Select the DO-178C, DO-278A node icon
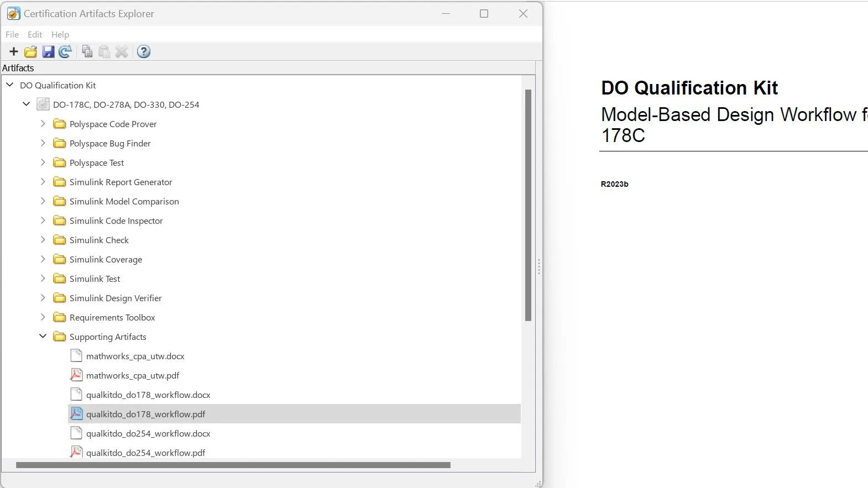 coord(43,104)
